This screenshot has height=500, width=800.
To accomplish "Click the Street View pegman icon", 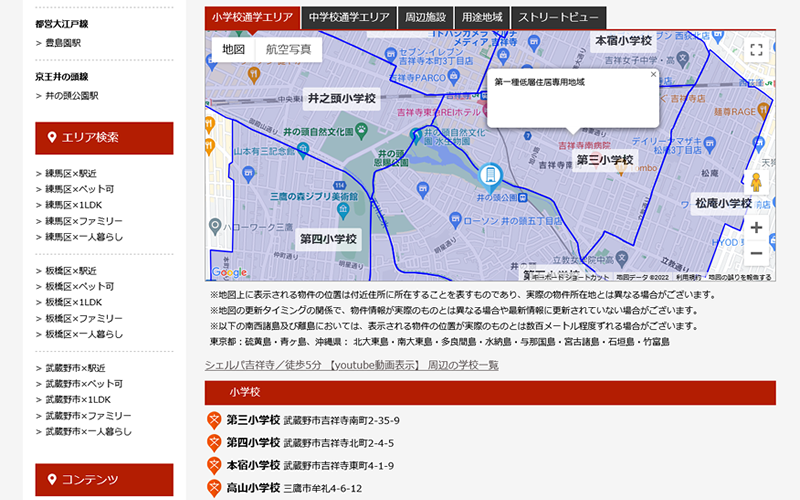I will 756,183.
